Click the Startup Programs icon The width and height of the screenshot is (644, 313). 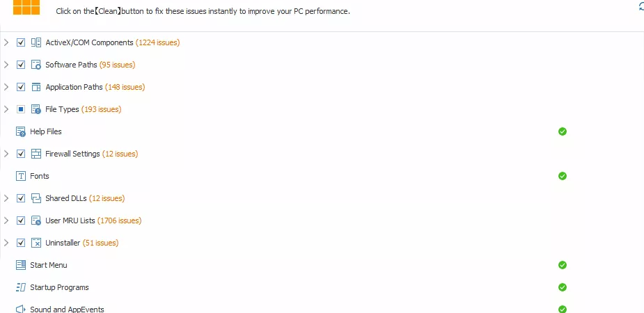(21, 287)
